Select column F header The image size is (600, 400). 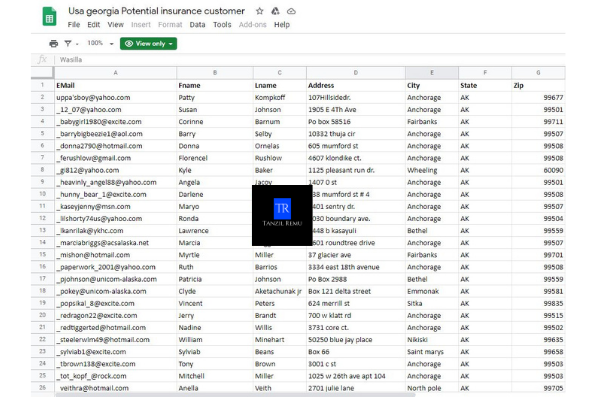point(485,73)
